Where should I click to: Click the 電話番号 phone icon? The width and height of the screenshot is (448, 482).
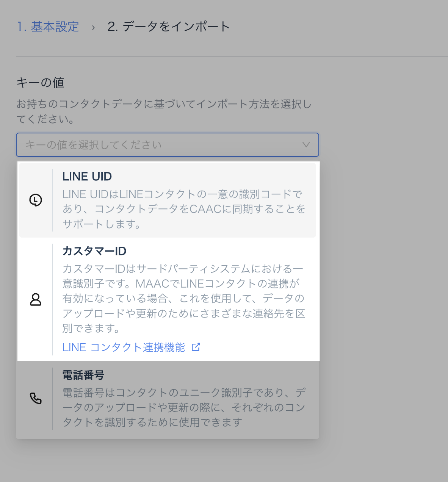[x=36, y=398]
